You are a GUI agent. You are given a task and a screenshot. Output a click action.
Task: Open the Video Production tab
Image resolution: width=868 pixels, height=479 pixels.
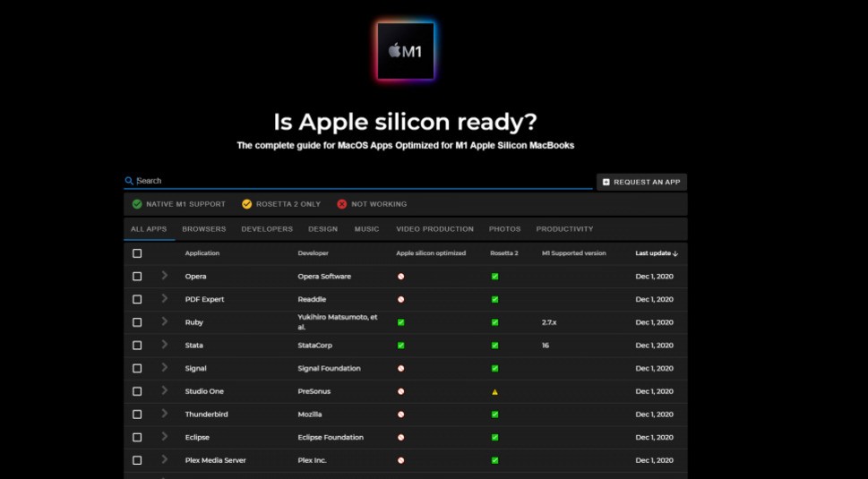[x=434, y=229]
